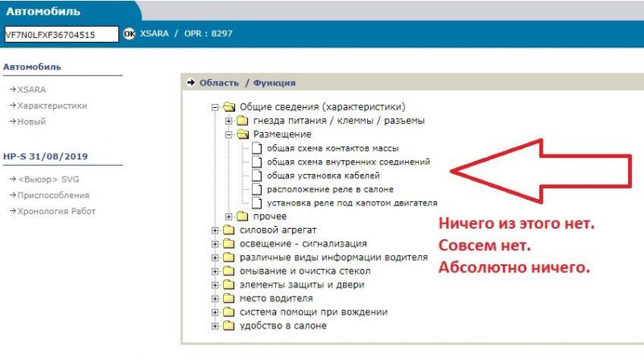Click folder icon of омывание и очистка стекол
644x360 pixels.
click(x=229, y=271)
